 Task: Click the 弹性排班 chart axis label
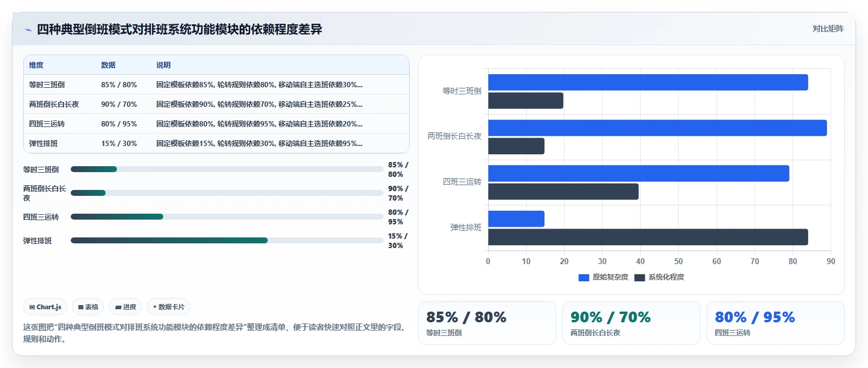[466, 227]
